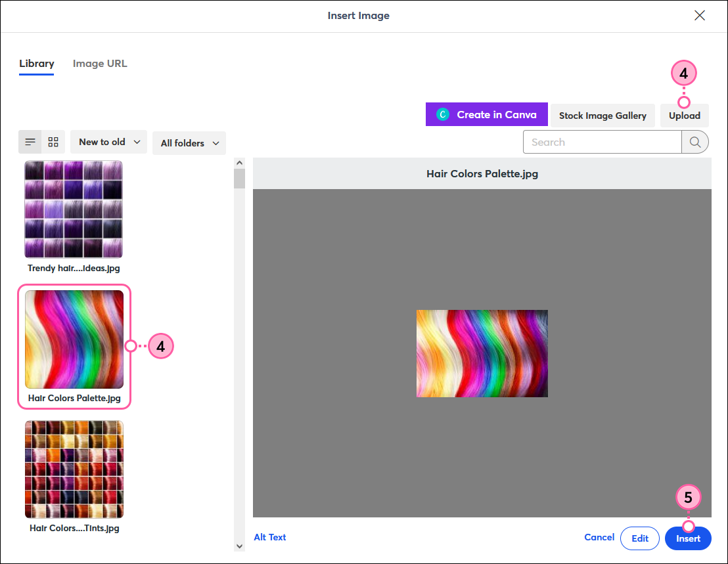Click the search magnifier icon

(695, 142)
